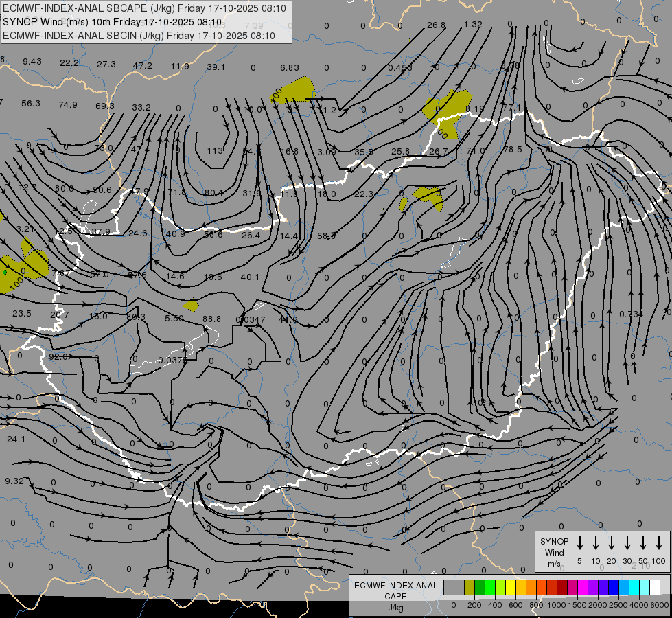Screen dimensions: 672x618
Task: Select the pure yellow legend swatch before 600
Action: (511, 587)
